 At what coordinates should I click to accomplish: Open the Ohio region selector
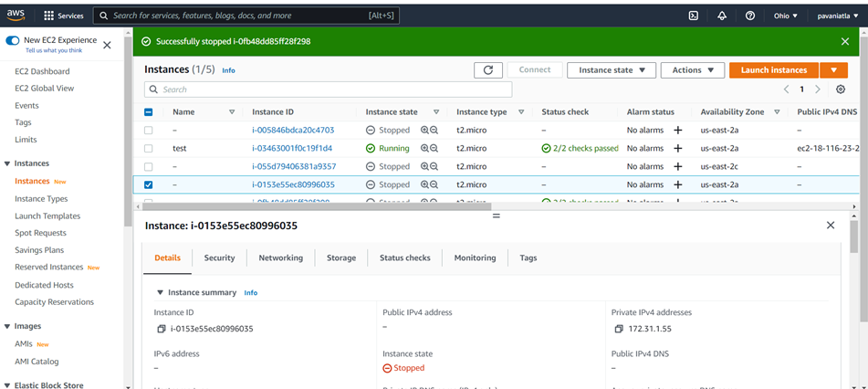pos(786,16)
